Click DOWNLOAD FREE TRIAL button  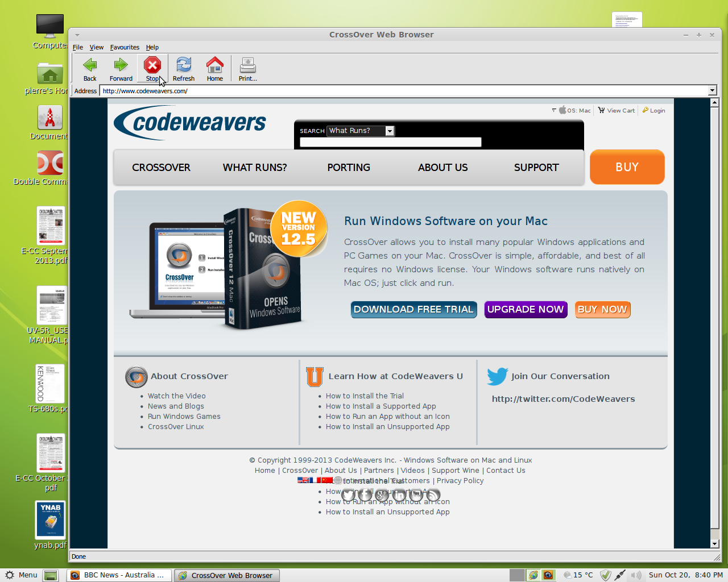413,309
